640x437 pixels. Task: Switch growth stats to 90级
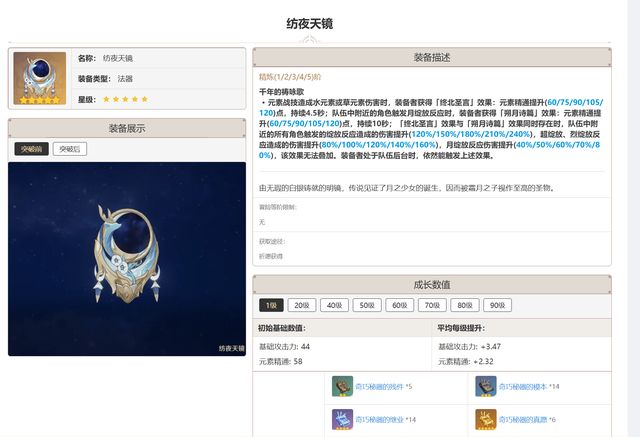[497, 305]
